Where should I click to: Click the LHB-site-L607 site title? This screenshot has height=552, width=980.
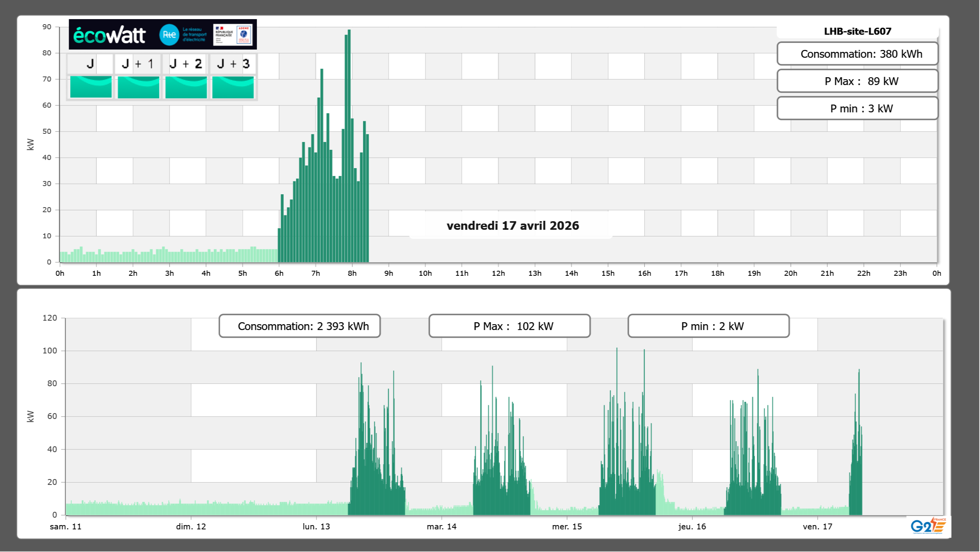pyautogui.click(x=857, y=32)
